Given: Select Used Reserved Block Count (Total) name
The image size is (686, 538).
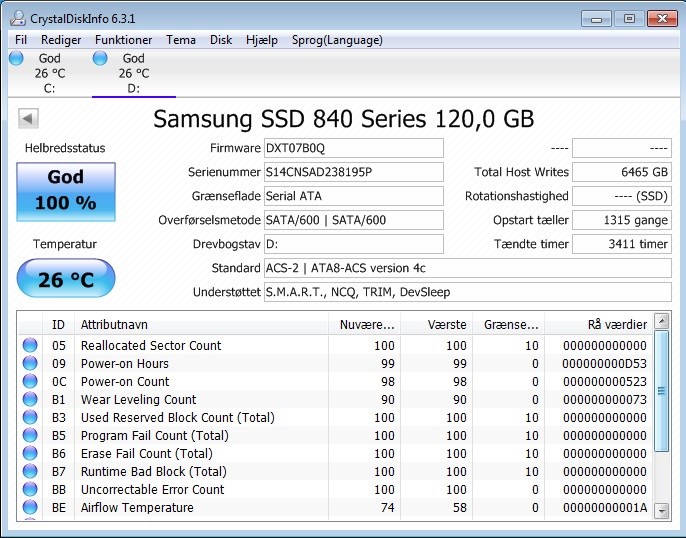Looking at the screenshot, I should (x=178, y=417).
